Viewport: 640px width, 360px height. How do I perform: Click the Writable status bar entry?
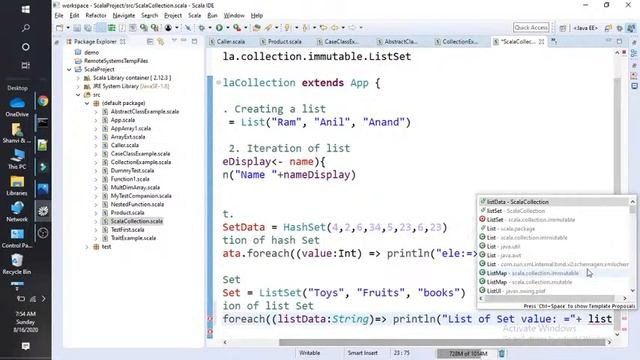(x=309, y=353)
